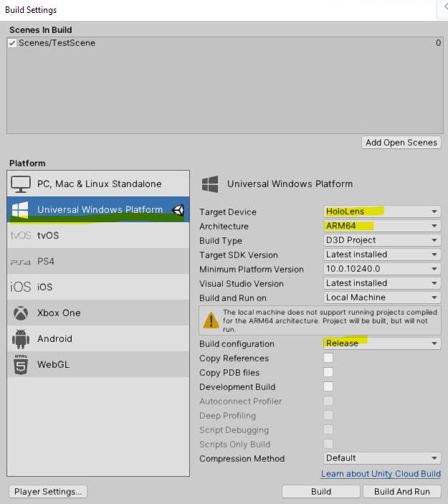Click the PC, Mac & Linux monitor icon
The width and height of the screenshot is (448, 504).
pos(21,184)
